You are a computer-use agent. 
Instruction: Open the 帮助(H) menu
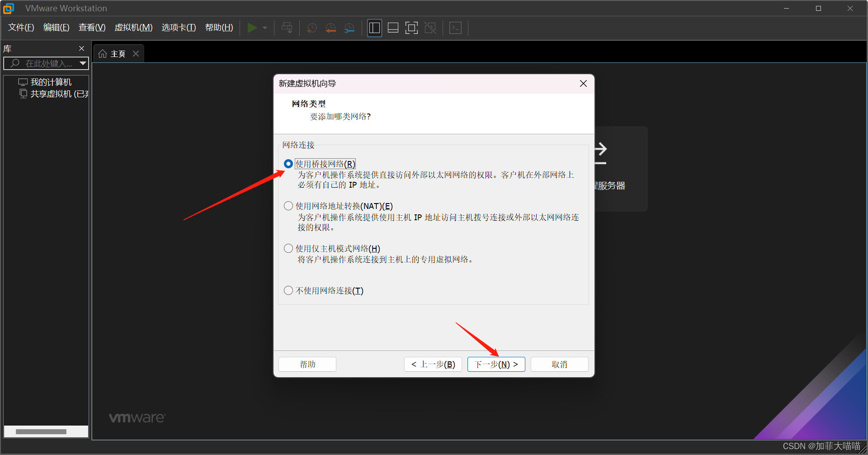(219, 28)
